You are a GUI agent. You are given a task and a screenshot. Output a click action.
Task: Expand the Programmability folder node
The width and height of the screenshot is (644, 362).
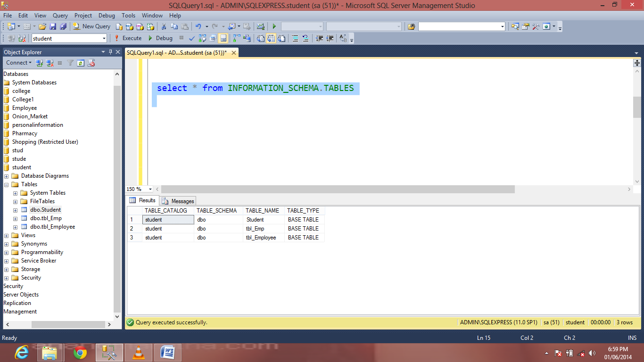(x=7, y=252)
